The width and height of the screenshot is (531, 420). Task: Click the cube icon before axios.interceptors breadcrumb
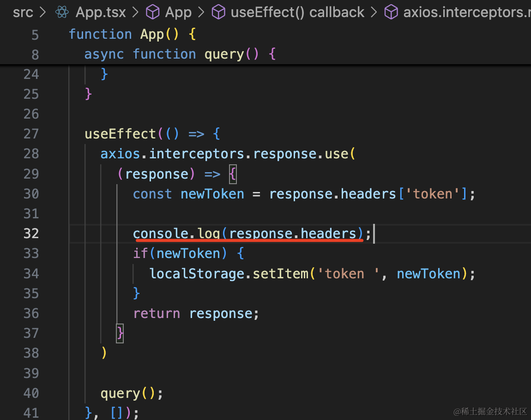(391, 12)
